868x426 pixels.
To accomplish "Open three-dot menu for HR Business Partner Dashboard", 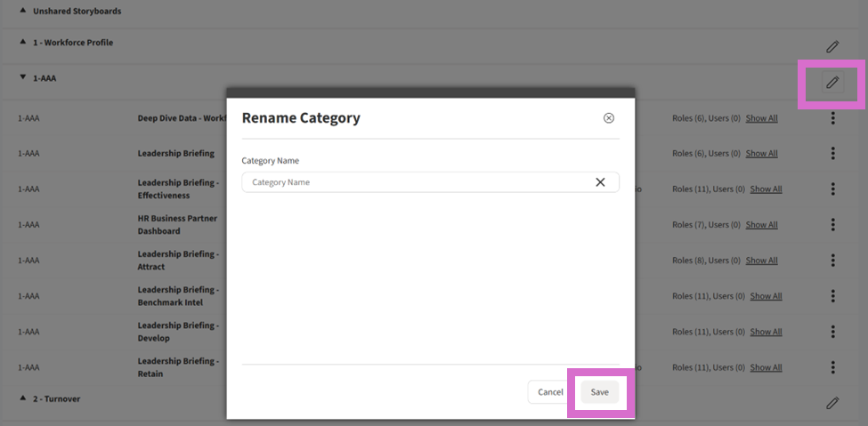I will coord(832,225).
